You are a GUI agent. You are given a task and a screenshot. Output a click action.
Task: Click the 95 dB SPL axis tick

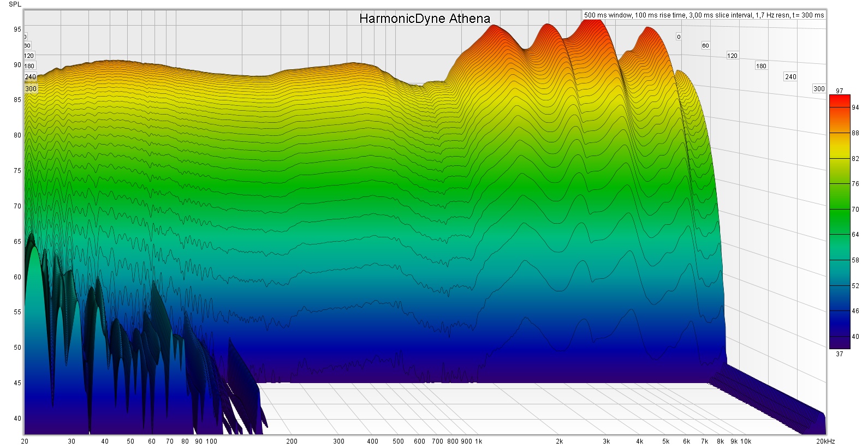click(x=17, y=29)
